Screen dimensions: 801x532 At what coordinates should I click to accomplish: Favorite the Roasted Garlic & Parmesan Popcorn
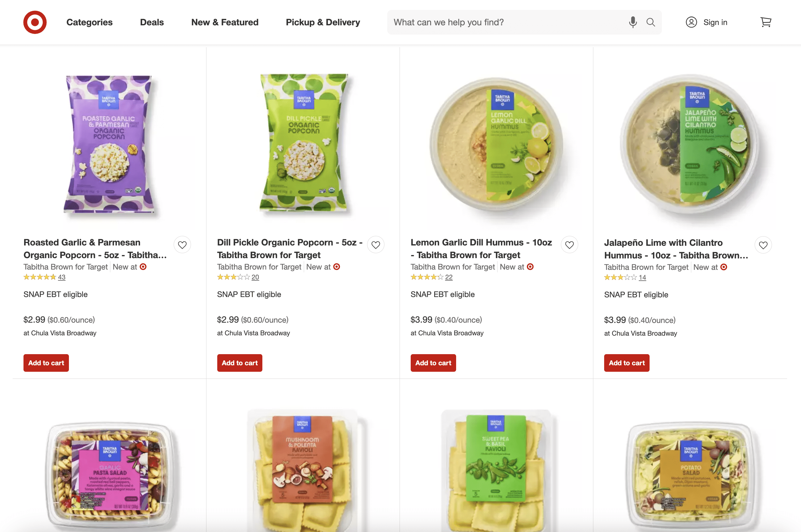182,245
